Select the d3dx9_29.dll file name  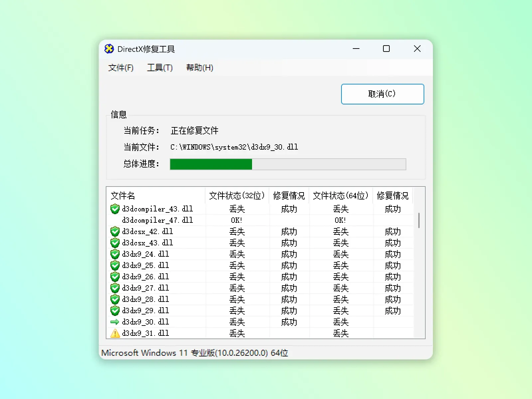click(x=145, y=311)
